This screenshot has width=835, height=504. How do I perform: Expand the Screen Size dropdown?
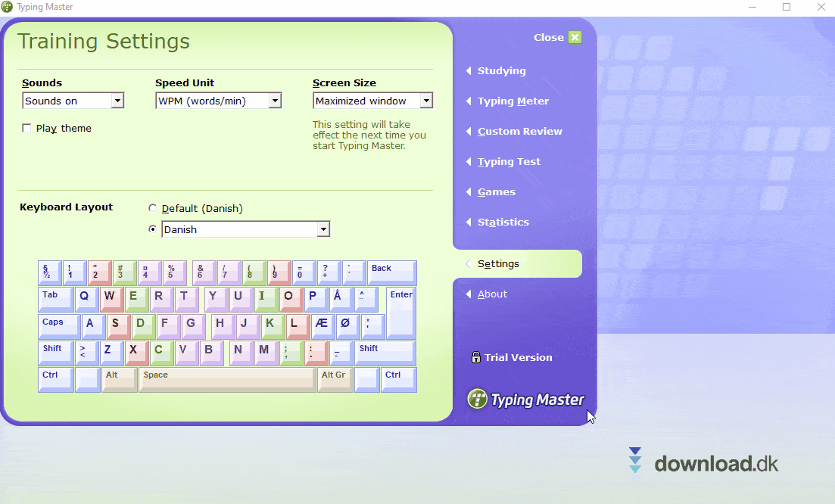[x=426, y=101]
